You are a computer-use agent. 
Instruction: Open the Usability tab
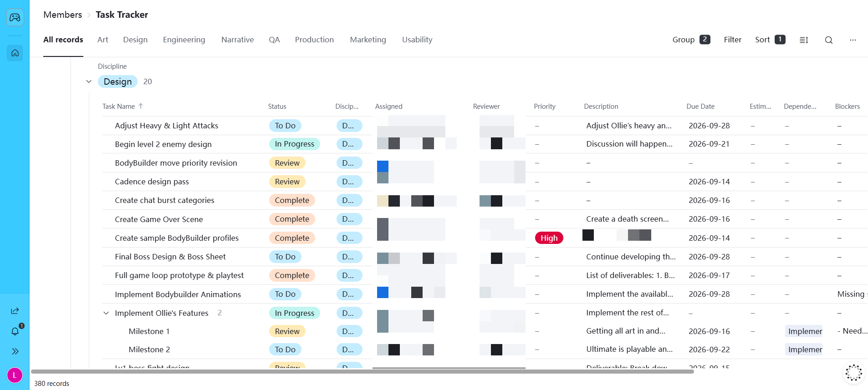(x=417, y=40)
